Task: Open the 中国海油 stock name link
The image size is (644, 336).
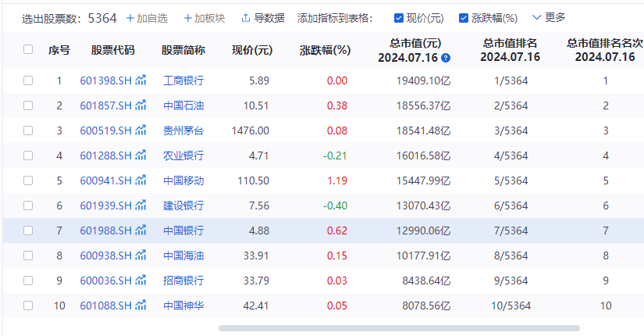Action: [183, 256]
